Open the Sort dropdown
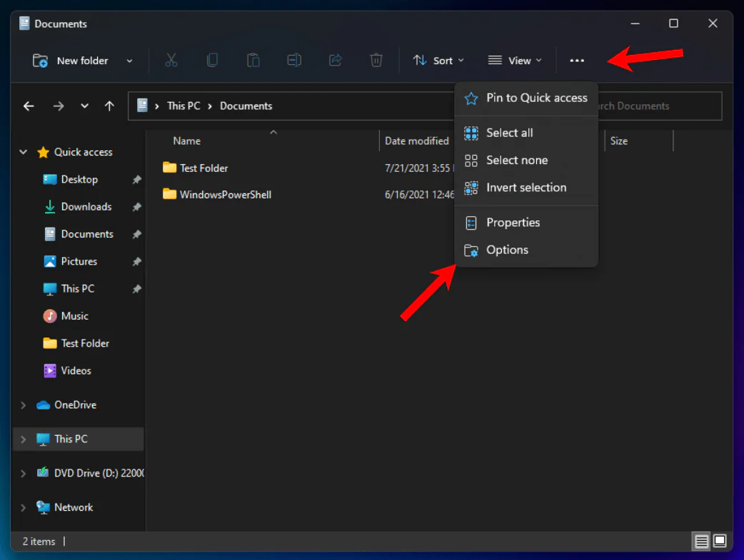 pyautogui.click(x=438, y=60)
